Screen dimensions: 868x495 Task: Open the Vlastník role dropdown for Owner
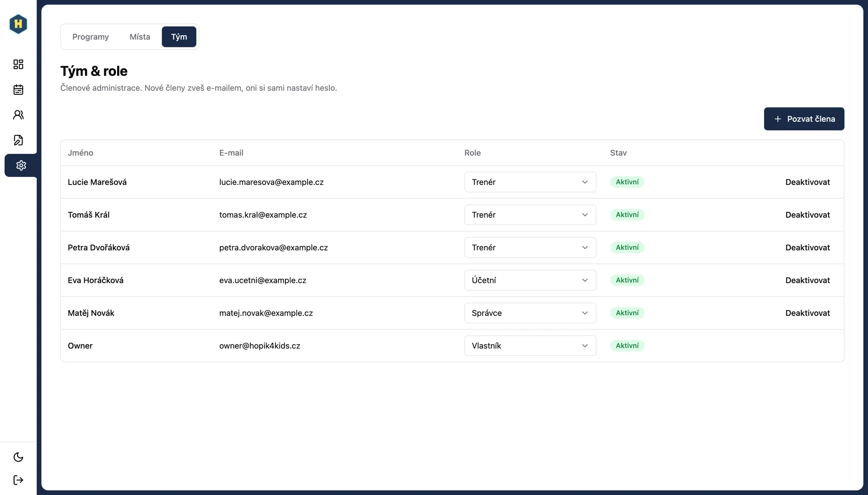(x=530, y=346)
